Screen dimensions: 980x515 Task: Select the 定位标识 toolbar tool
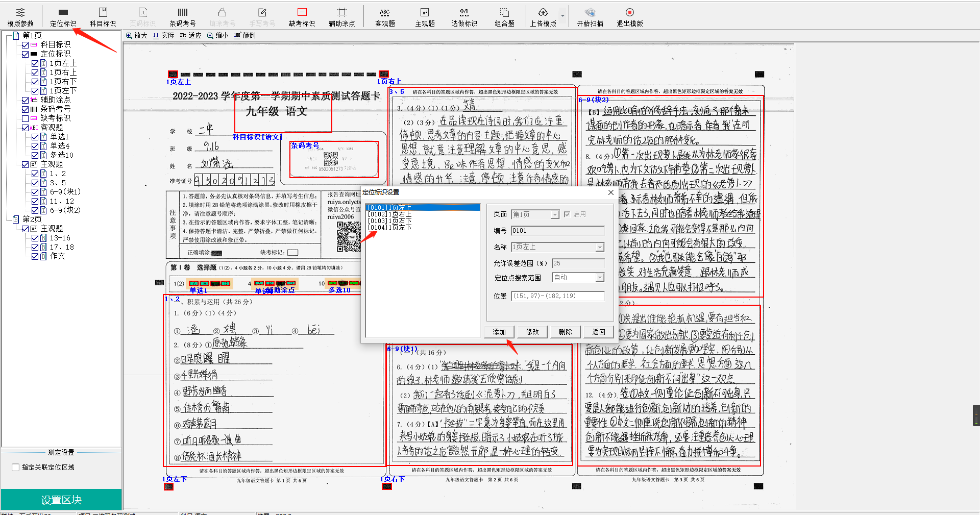point(63,17)
